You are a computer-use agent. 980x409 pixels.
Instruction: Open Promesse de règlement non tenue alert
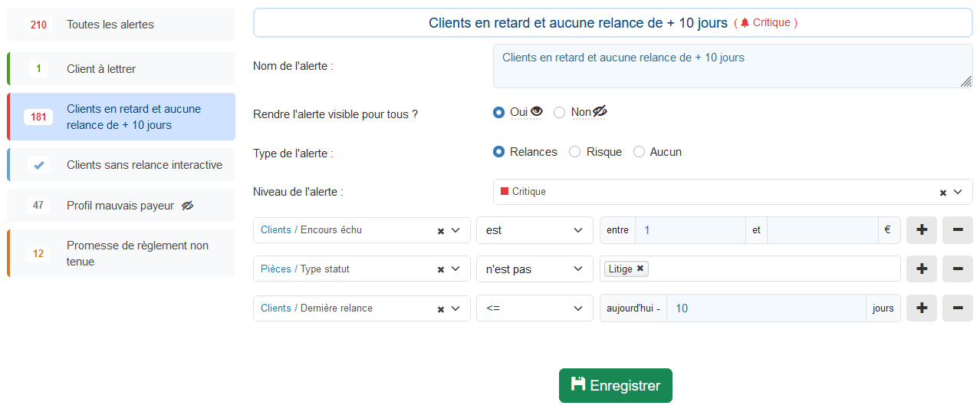pyautogui.click(x=121, y=253)
